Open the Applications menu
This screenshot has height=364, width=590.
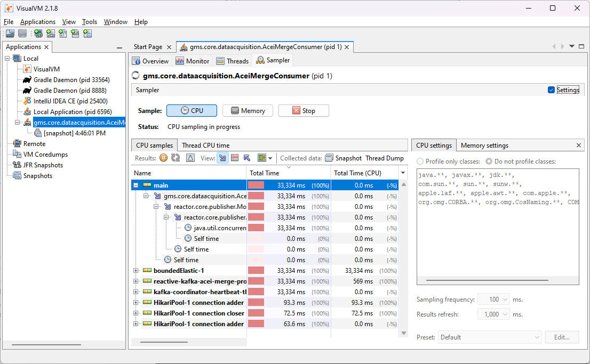click(x=38, y=22)
